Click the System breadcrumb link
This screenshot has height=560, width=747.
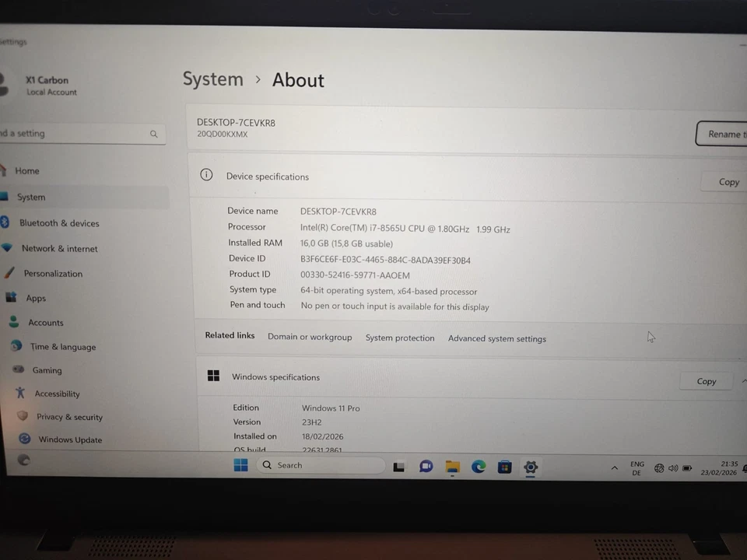click(213, 79)
